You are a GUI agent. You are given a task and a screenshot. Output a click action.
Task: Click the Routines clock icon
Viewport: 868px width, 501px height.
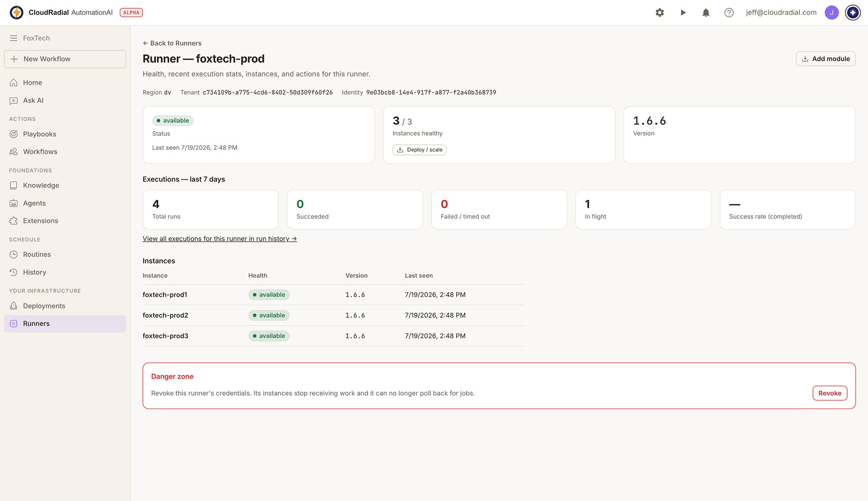[x=13, y=254]
